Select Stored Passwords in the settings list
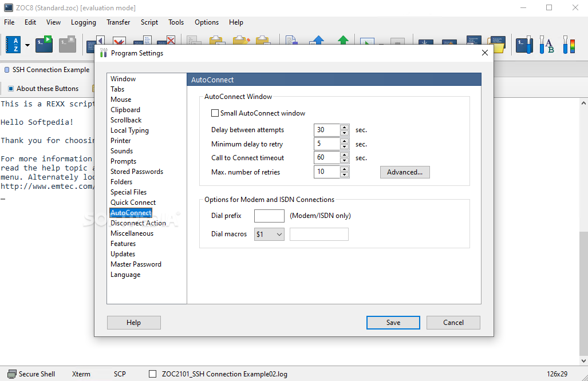This screenshot has height=381, width=588. click(137, 172)
